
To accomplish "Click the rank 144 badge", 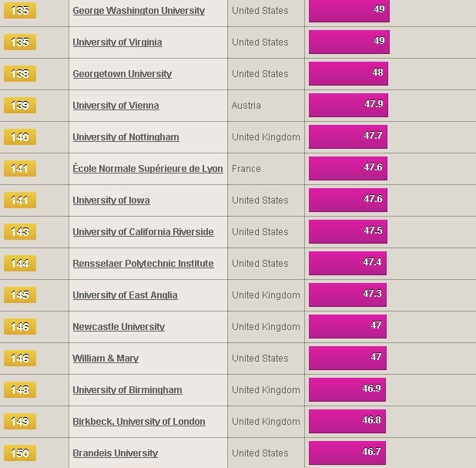I will (x=20, y=263).
